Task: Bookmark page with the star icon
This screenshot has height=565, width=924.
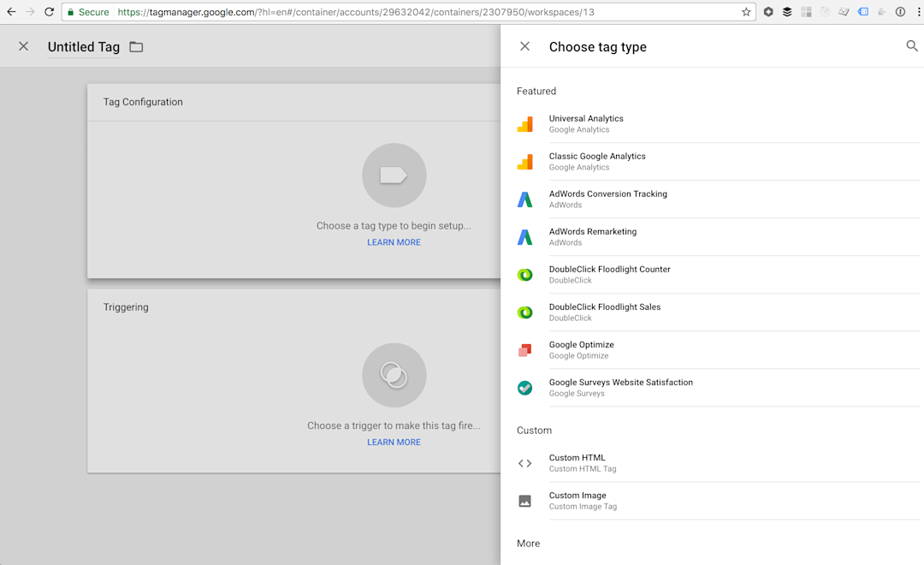Action: pos(746,12)
